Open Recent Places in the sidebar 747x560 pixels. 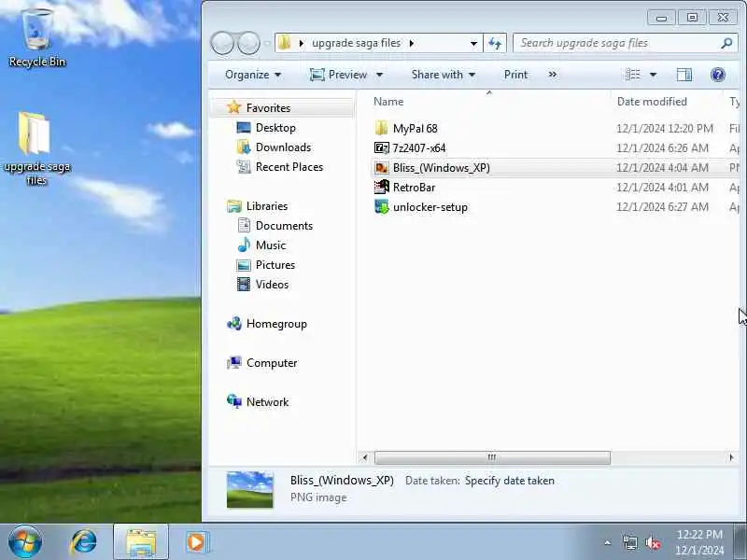coord(289,167)
